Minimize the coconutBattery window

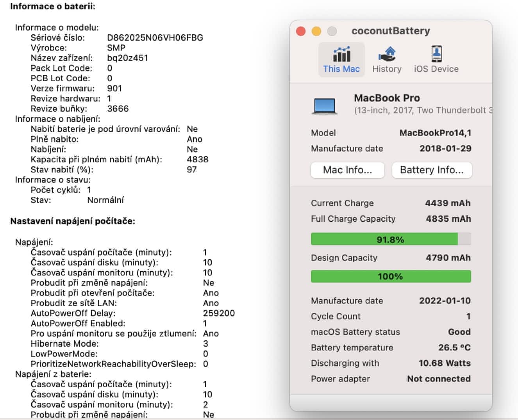click(x=316, y=31)
